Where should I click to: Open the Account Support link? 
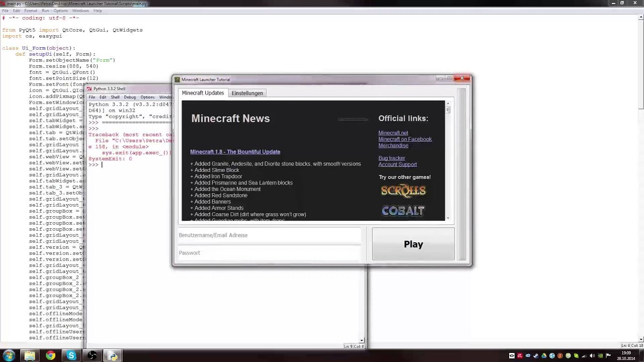pos(397,164)
